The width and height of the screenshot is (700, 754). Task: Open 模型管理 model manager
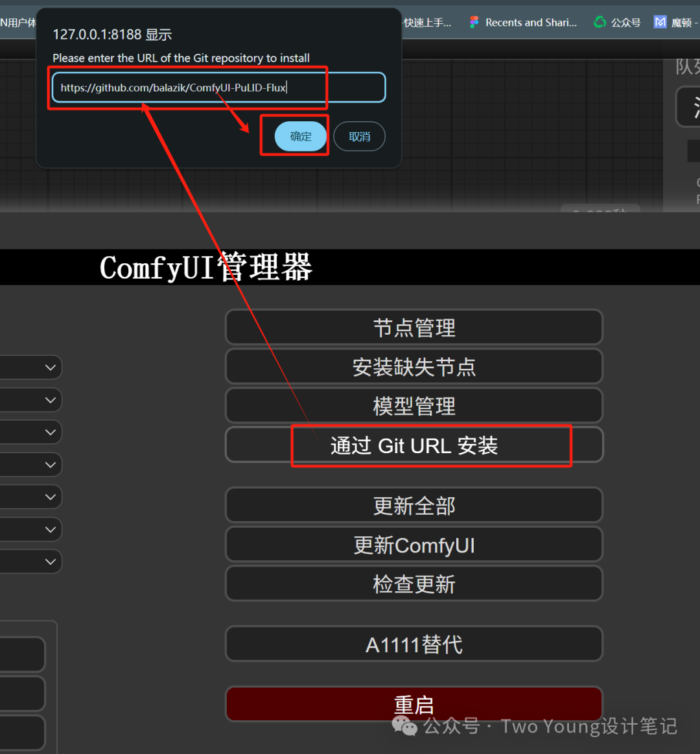414,406
